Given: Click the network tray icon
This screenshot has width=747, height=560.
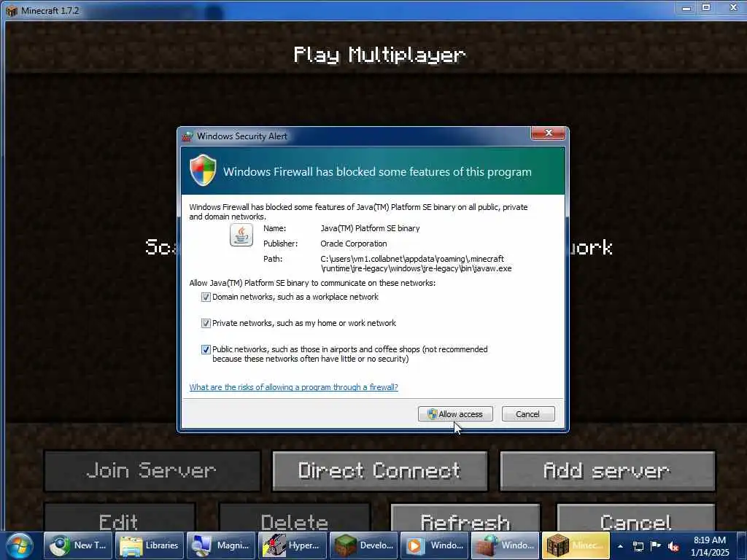Looking at the screenshot, I should click(x=638, y=546).
